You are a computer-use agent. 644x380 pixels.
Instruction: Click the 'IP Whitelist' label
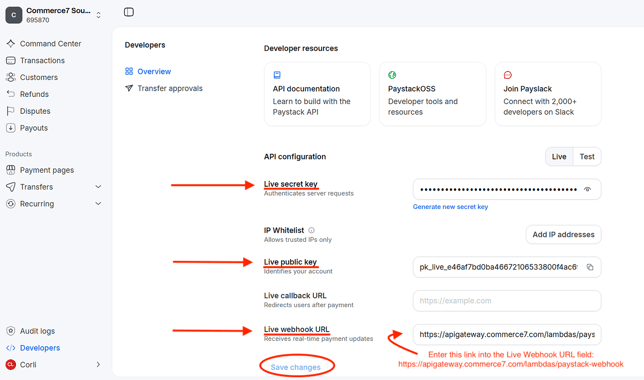coord(284,230)
